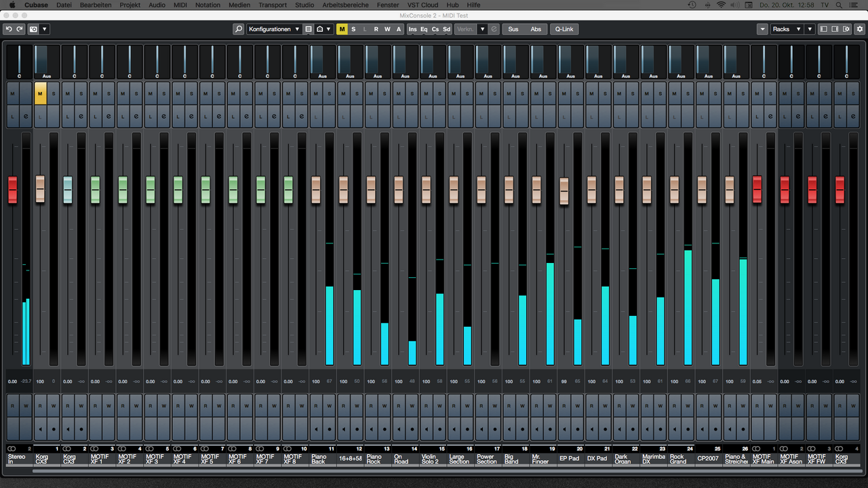Click the EP Pad channel fader
The image size is (868, 488).
click(564, 191)
